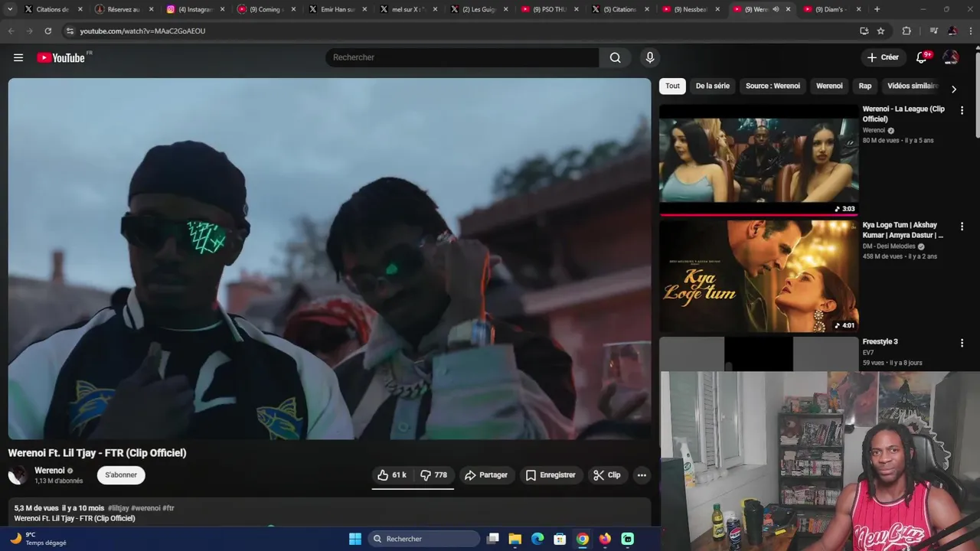Open File Explorer from taskbar

(x=515, y=539)
